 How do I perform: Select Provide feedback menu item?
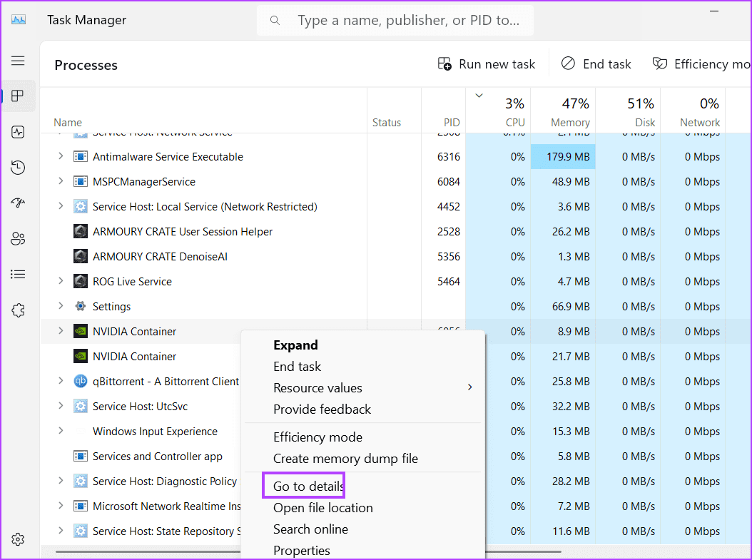tap(363, 409)
